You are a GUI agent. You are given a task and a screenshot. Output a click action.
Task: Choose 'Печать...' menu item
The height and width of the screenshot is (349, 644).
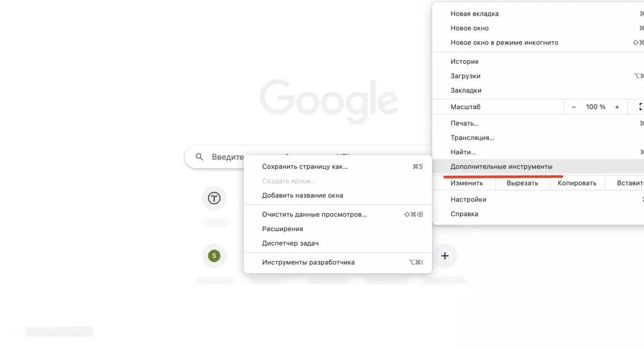click(538, 123)
